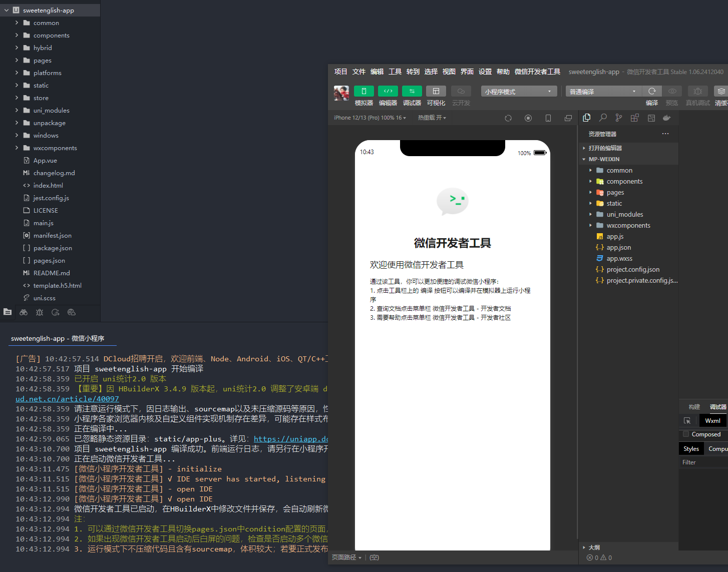Click the simulator refresh icon

[508, 118]
